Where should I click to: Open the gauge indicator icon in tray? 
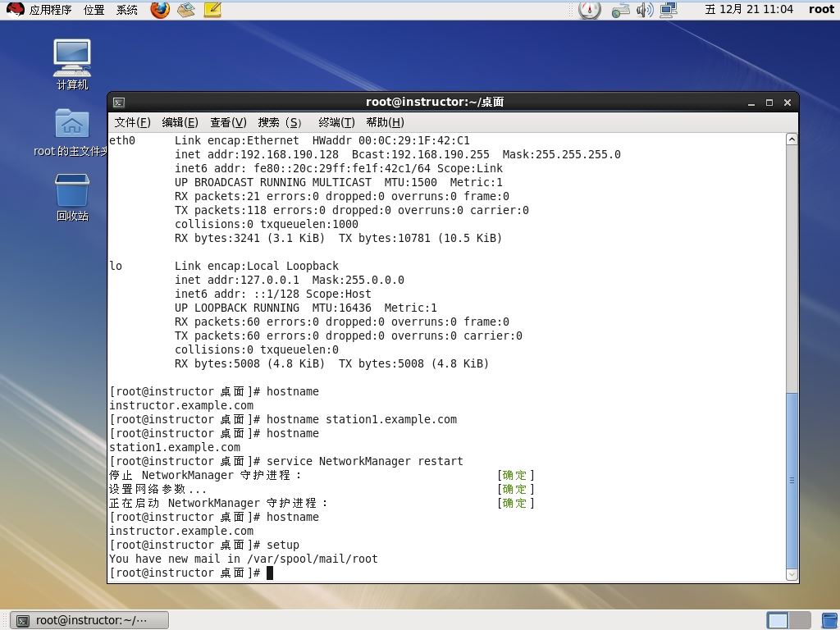[590, 10]
